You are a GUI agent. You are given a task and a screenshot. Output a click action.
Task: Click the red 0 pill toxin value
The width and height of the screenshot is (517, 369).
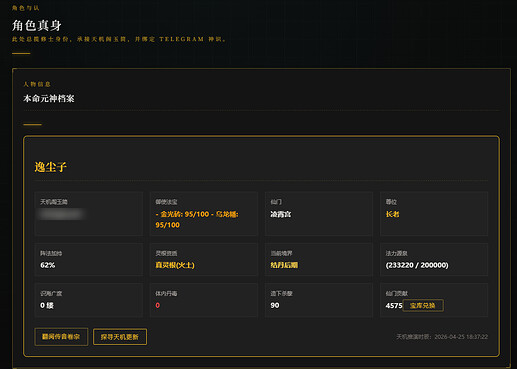pos(158,305)
